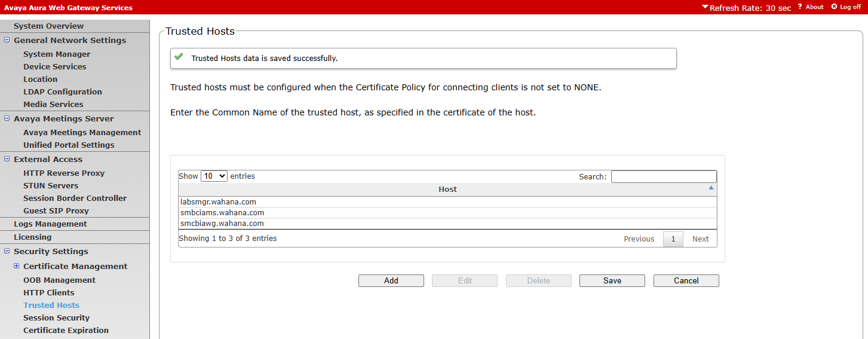Image resolution: width=868 pixels, height=339 pixels.
Task: Open the Refresh Rate dropdown arrow
Action: (x=705, y=7)
